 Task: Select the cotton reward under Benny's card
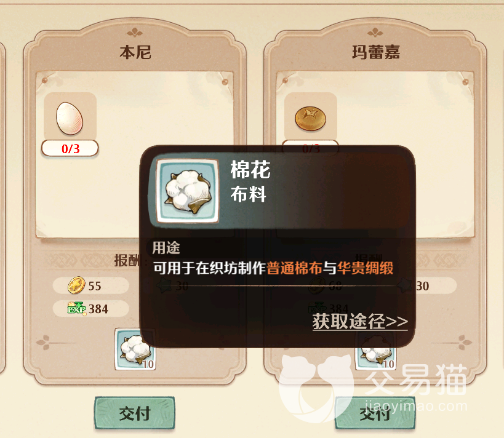pyautogui.click(x=135, y=349)
